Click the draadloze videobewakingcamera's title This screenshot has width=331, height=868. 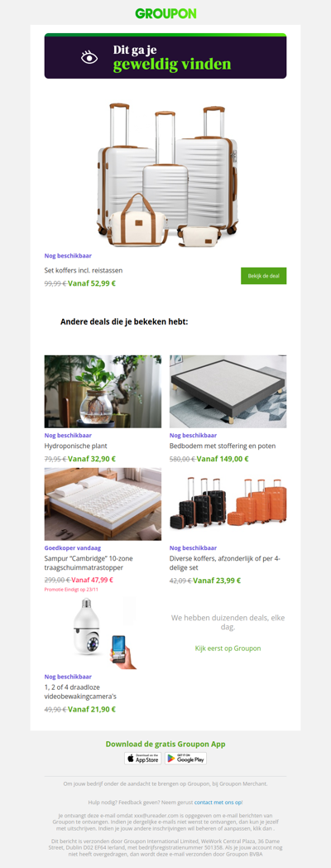(x=81, y=692)
